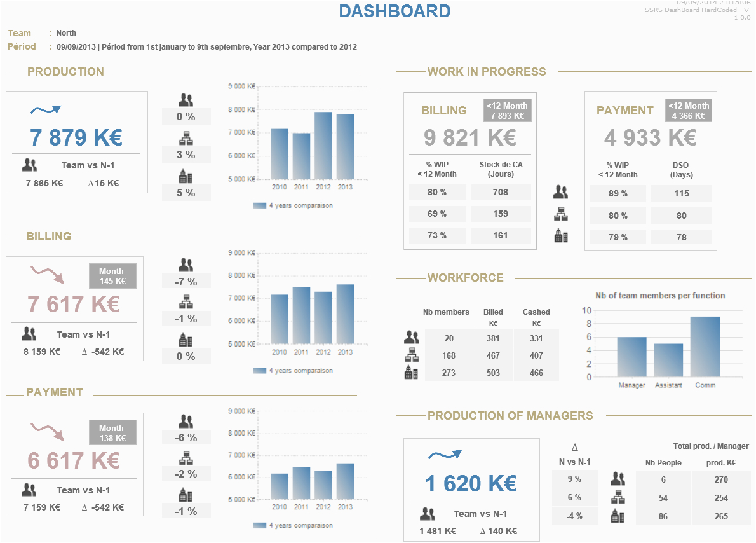Click the Month 145 K€ badge in Billing
The width and height of the screenshot is (756, 543).
click(112, 276)
